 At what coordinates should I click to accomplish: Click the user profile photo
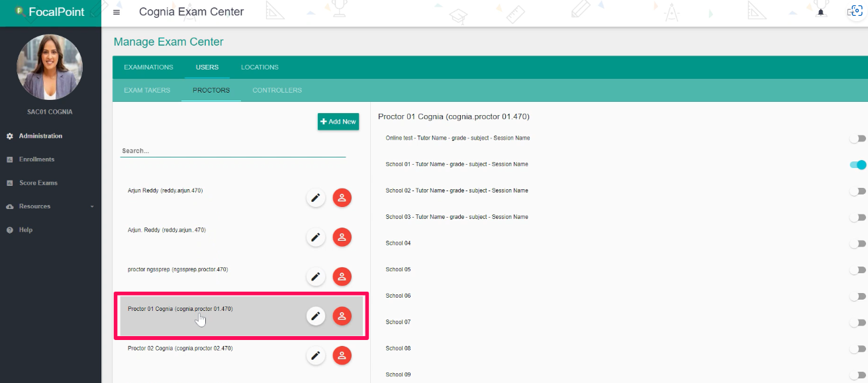50,67
